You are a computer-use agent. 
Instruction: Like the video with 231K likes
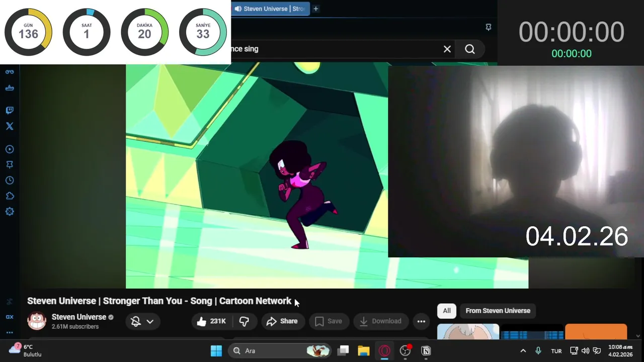tap(211, 321)
